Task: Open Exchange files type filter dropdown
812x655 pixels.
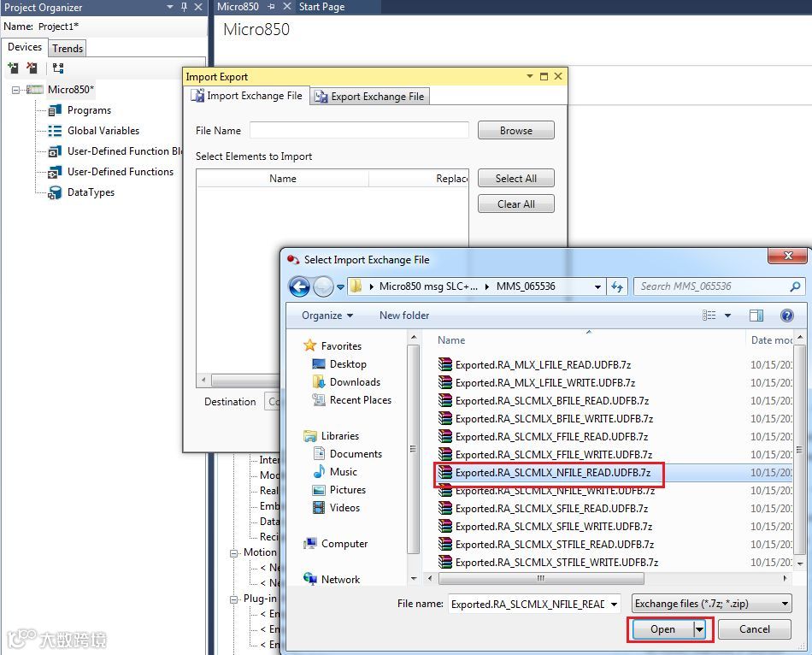Action: pyautogui.click(x=711, y=604)
